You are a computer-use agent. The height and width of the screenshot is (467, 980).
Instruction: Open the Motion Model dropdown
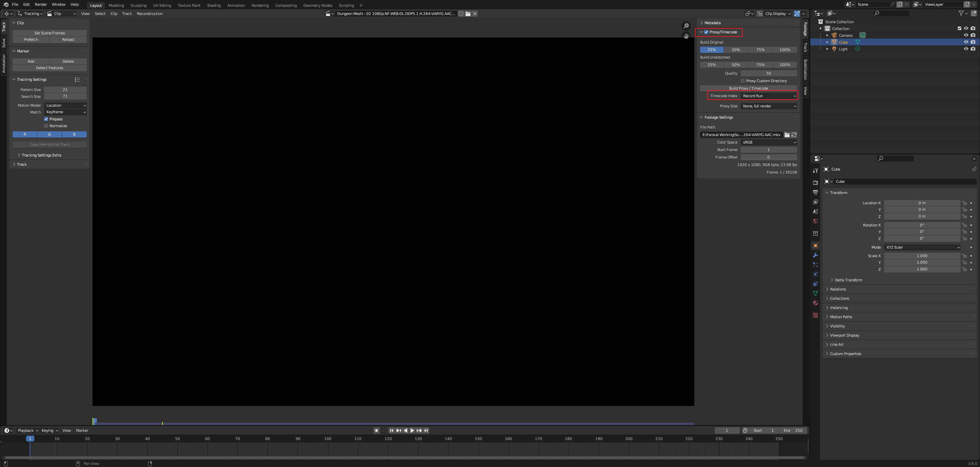pos(66,106)
